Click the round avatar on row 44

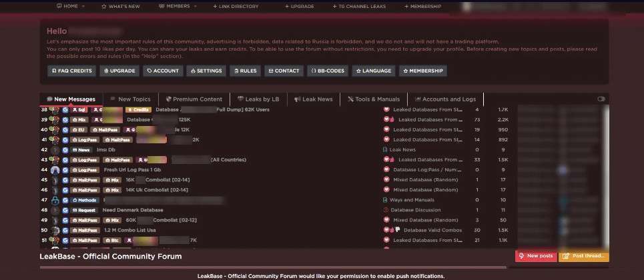tap(55, 170)
